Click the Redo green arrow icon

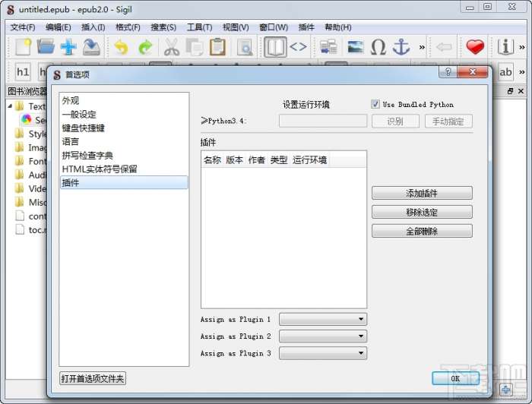(146, 47)
